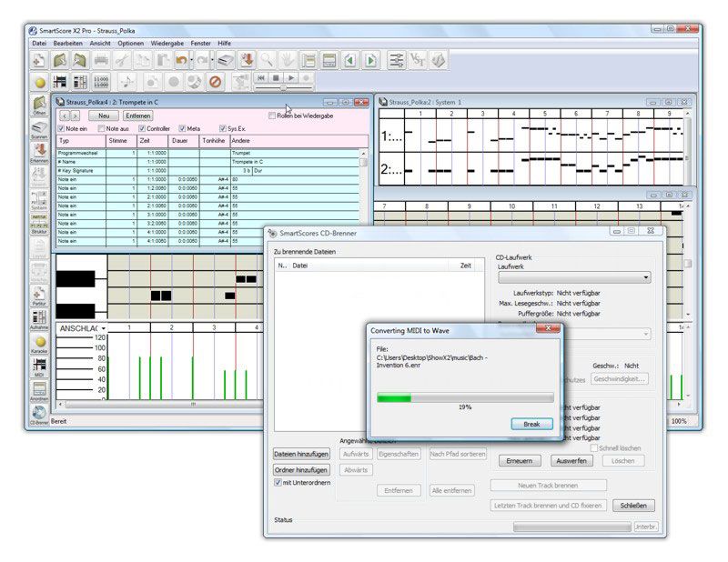Screen dimensions: 728x562
Task: Open the Öffnen sidebar icon
Action: pos(39,105)
